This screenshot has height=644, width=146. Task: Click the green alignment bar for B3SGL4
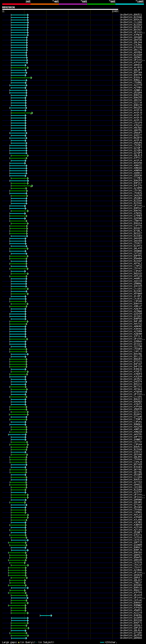(x=21, y=78)
